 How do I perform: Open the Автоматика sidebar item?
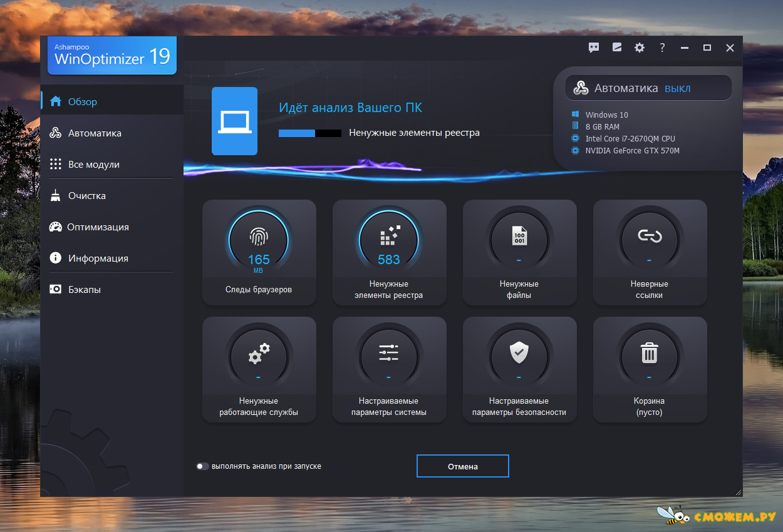click(112, 133)
